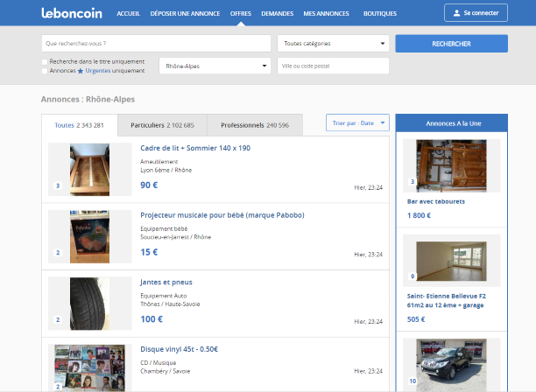Go to Déposer une annonce menu
Image resolution: width=536 pixels, height=392 pixels.
click(185, 14)
